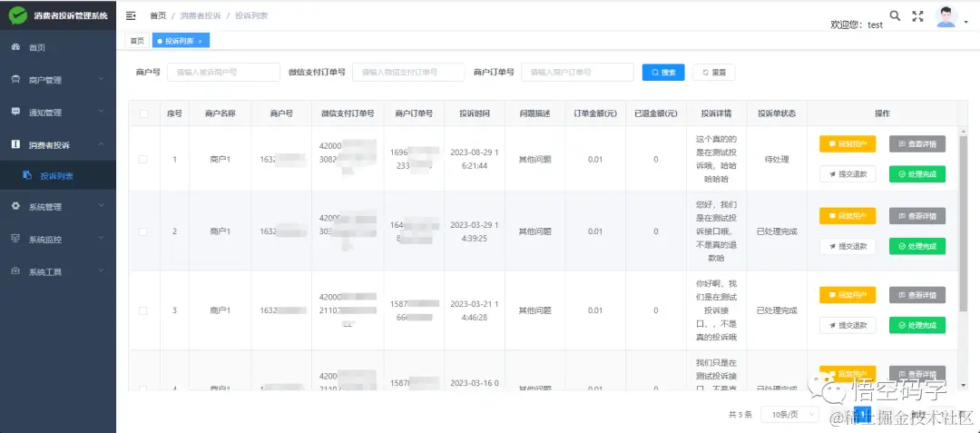Open the header search magnifier icon
This screenshot has height=433, width=980.
pyautogui.click(x=895, y=15)
